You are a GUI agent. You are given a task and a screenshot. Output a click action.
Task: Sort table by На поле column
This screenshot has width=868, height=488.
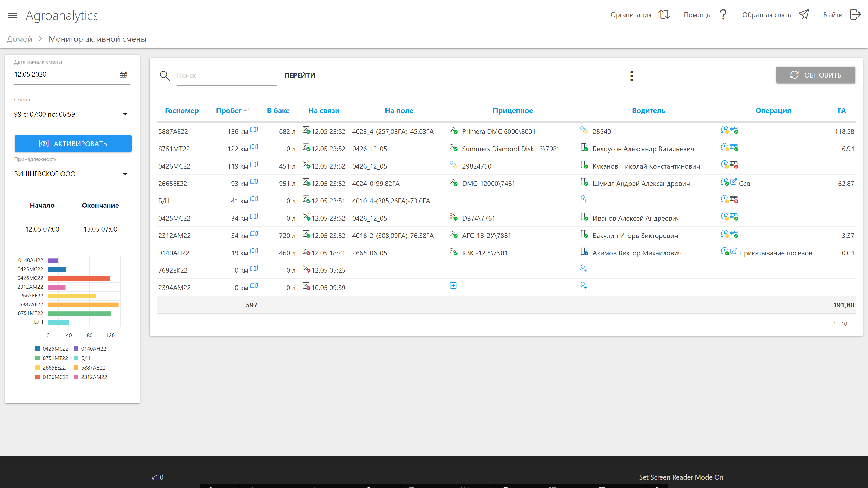[x=399, y=110]
